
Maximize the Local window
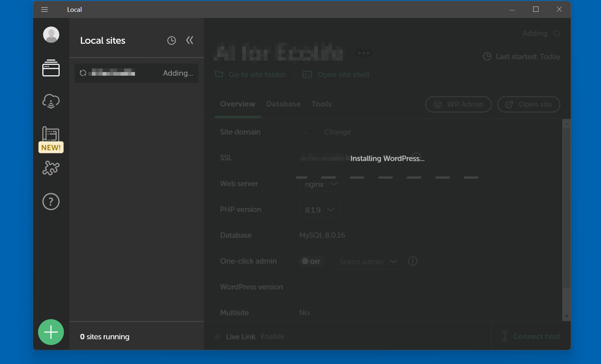click(x=536, y=9)
